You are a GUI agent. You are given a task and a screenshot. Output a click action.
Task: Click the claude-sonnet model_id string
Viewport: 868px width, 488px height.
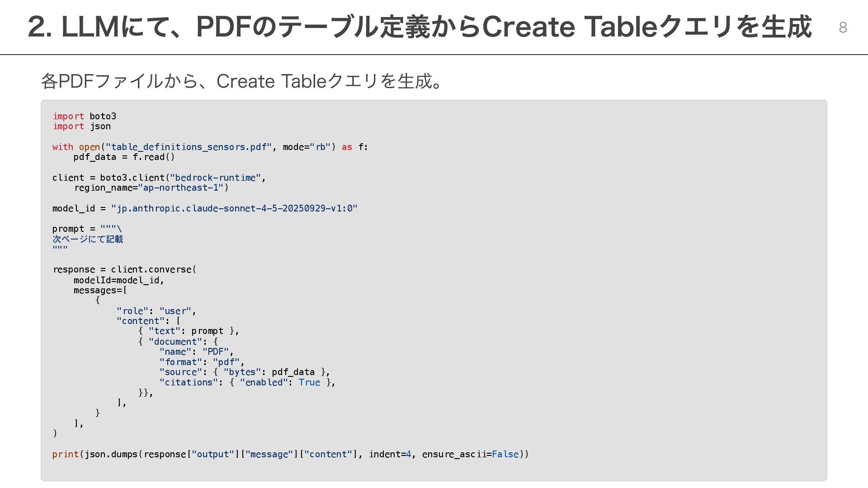click(234, 208)
